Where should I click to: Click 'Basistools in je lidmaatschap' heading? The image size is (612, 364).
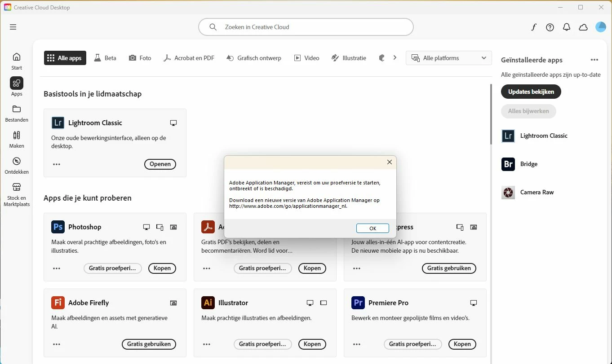point(93,94)
